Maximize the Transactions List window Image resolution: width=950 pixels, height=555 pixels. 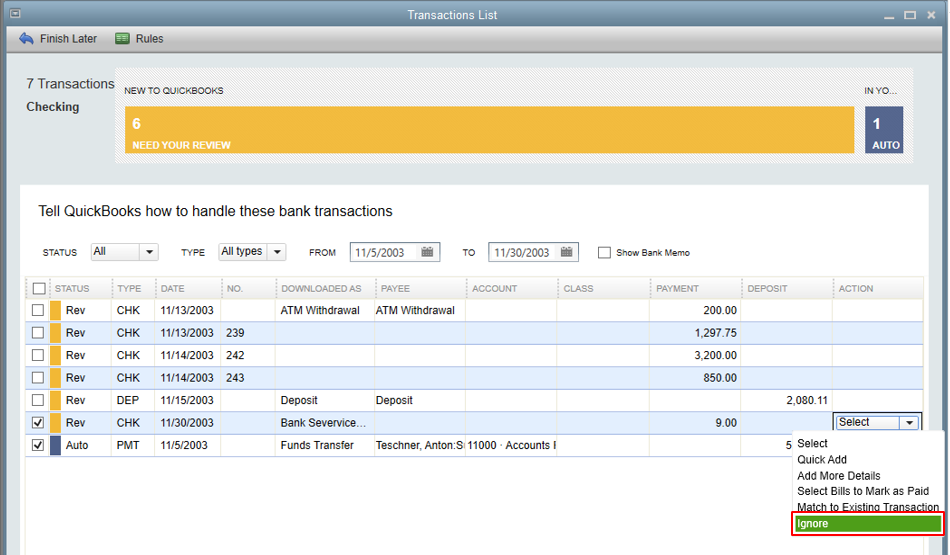tap(910, 15)
